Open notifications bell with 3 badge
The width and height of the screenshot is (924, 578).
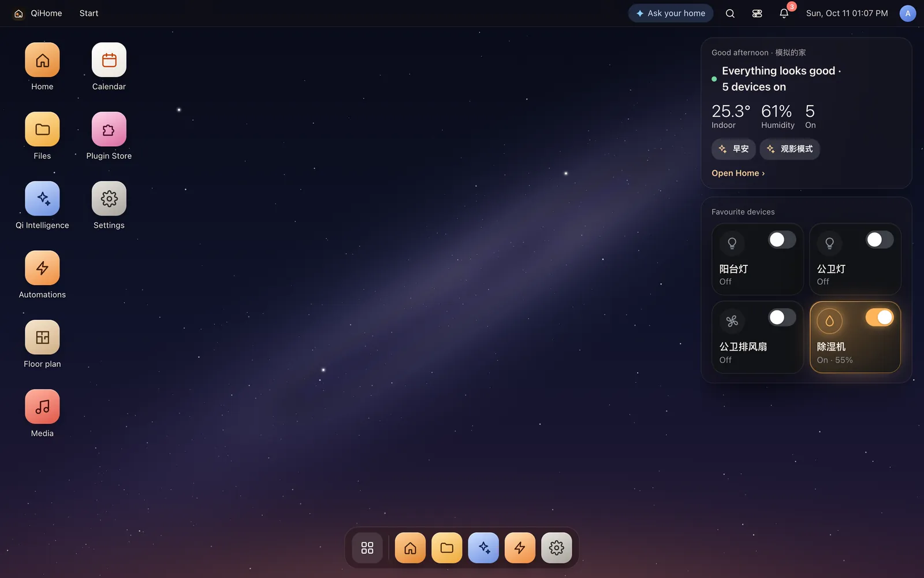tap(784, 13)
